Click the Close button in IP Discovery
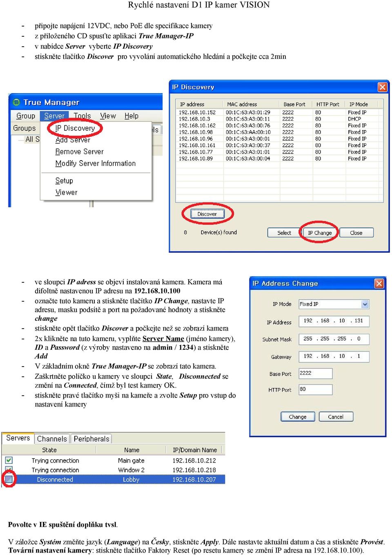 click(x=356, y=233)
